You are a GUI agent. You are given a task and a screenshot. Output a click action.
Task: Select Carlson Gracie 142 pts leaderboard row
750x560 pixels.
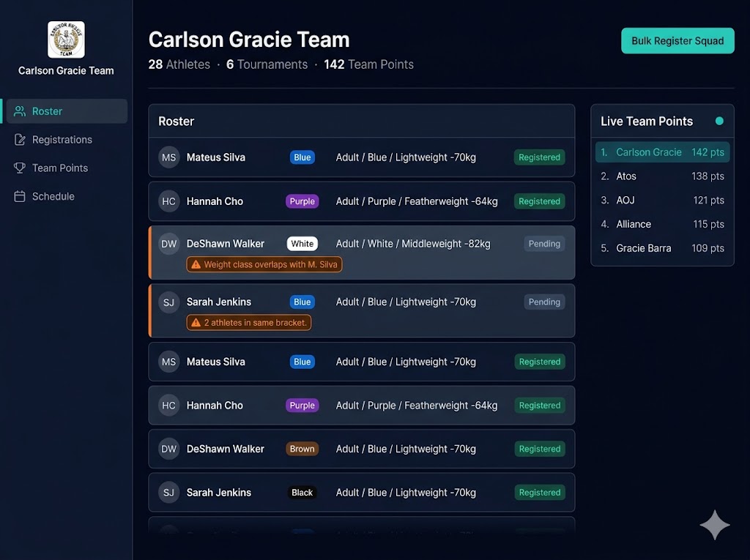coord(662,152)
